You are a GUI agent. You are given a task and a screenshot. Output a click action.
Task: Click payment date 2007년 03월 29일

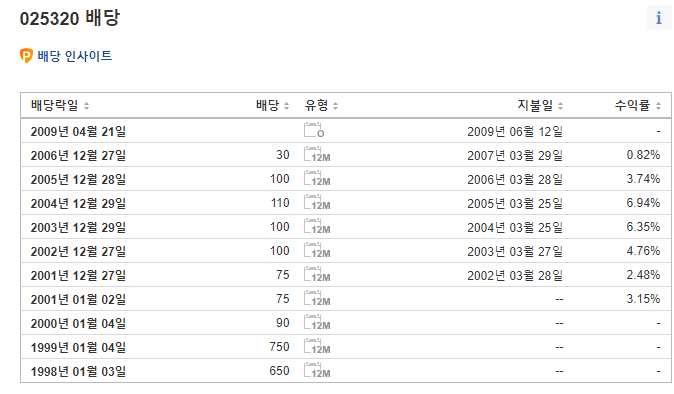(x=515, y=155)
